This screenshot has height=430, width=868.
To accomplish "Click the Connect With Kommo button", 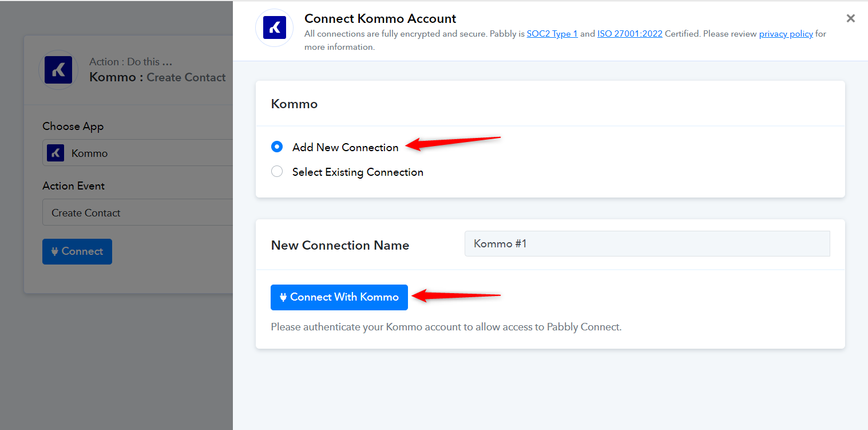I will [339, 297].
